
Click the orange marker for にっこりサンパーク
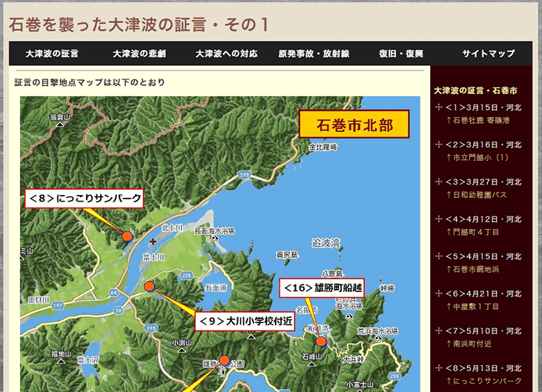tap(127, 236)
